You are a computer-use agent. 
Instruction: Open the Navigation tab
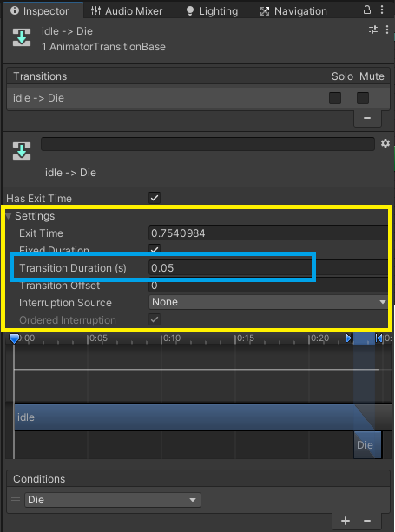294,11
